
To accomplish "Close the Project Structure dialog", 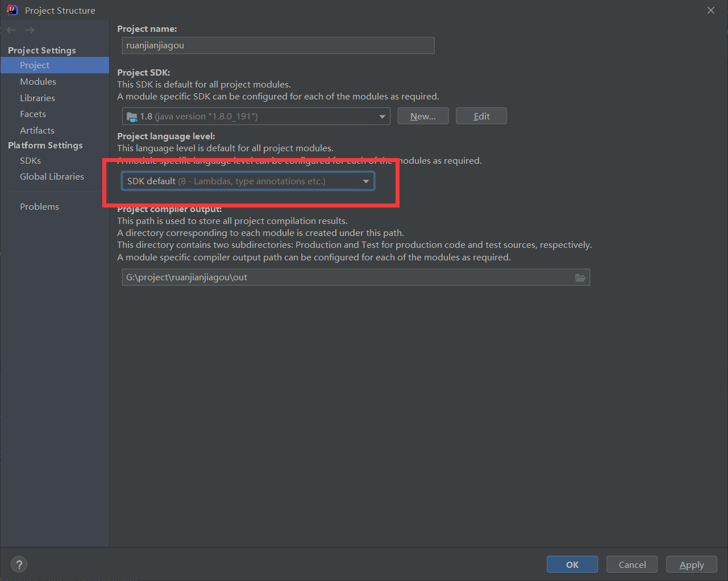I will (x=711, y=10).
